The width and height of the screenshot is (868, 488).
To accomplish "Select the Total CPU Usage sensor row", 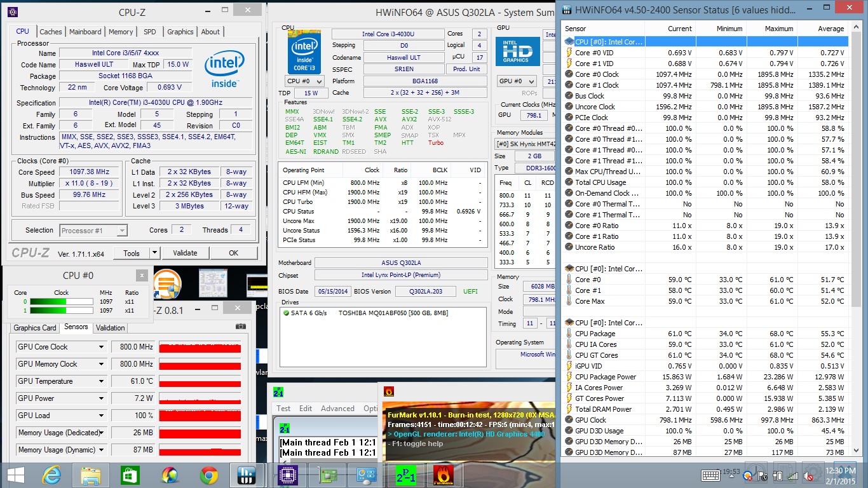I will pyautogui.click(x=705, y=182).
